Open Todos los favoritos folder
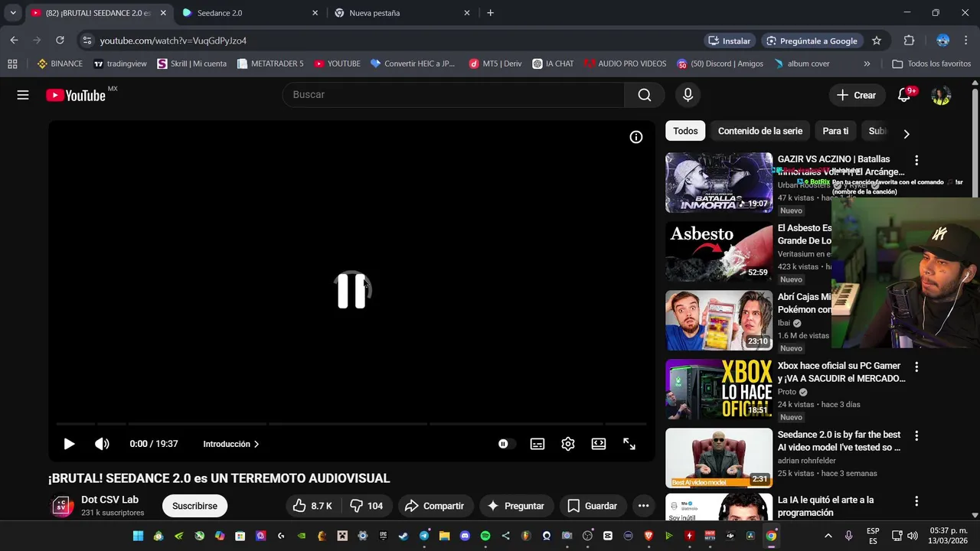The height and width of the screenshot is (551, 980). (x=932, y=64)
